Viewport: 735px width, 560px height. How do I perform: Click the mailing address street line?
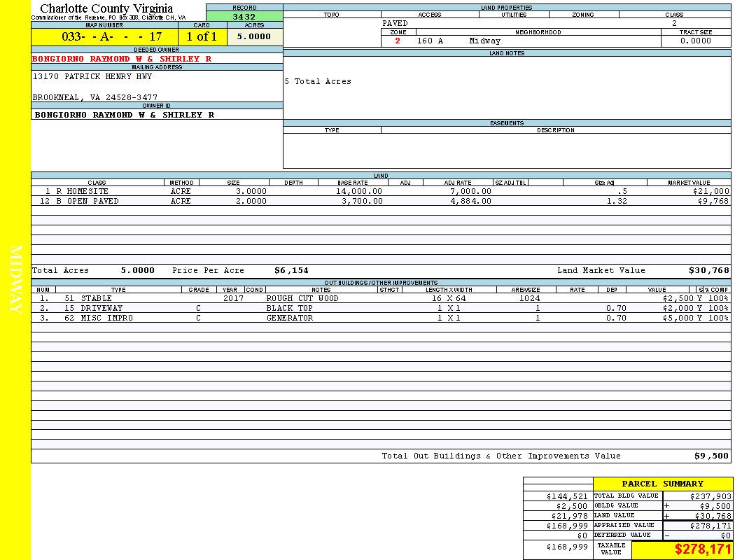[92, 76]
